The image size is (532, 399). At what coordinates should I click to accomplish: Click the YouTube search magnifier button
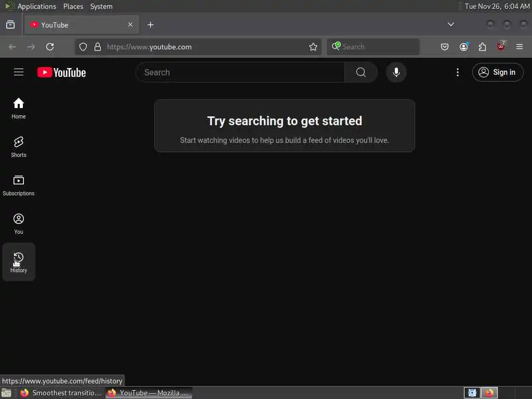tap(361, 72)
